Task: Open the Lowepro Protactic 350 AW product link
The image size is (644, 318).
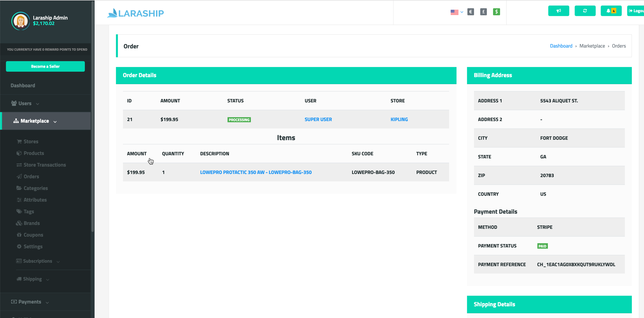Action: pyautogui.click(x=256, y=172)
